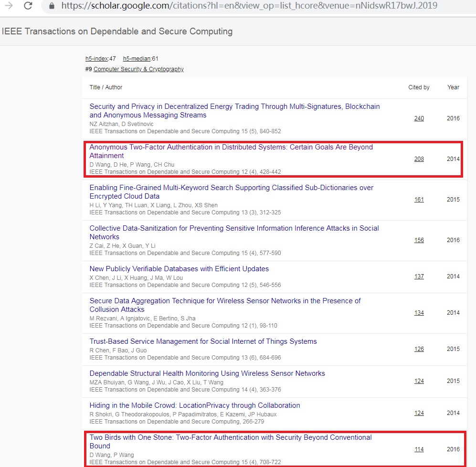Screen dimensions: 476x467
Task: Click authors 'D Wang, P Wang' line
Action: [x=112, y=455]
